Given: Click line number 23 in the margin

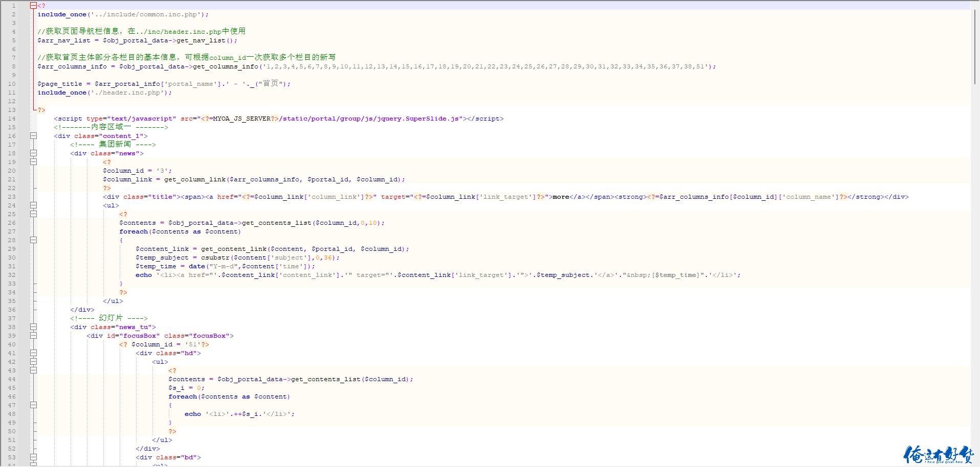Looking at the screenshot, I should 12,197.
